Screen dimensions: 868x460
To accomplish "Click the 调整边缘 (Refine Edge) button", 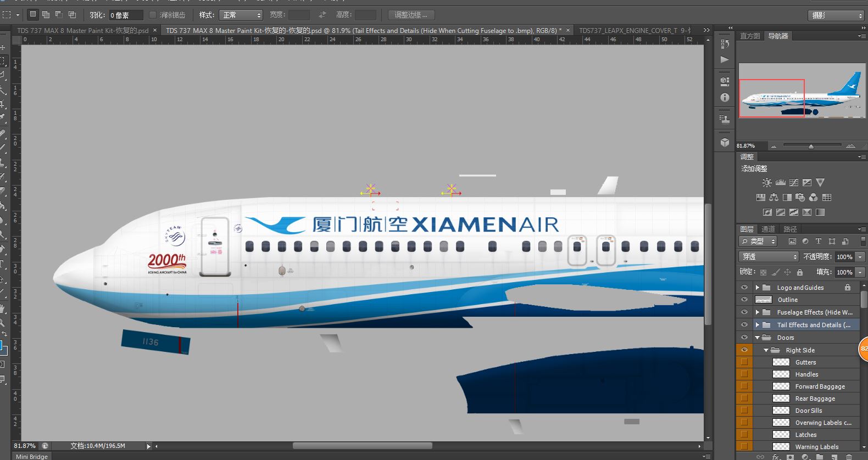I will [411, 15].
